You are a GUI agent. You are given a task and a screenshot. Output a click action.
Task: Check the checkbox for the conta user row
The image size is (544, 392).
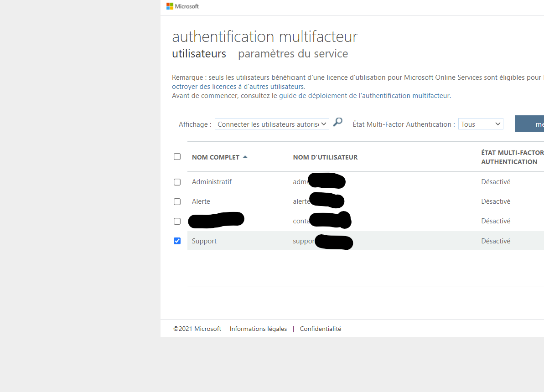(177, 222)
